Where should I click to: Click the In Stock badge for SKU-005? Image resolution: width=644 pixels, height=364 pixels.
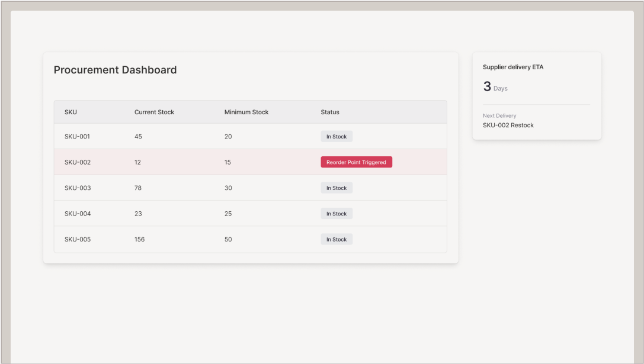point(337,240)
